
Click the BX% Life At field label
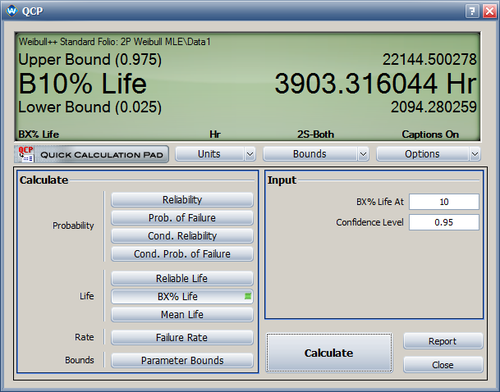pyautogui.click(x=380, y=202)
